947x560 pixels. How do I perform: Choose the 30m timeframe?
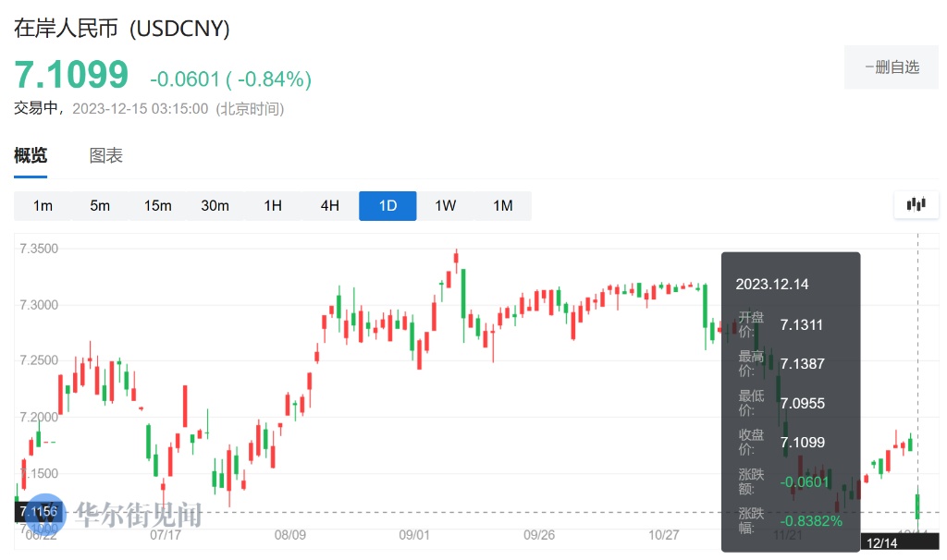pyautogui.click(x=215, y=205)
